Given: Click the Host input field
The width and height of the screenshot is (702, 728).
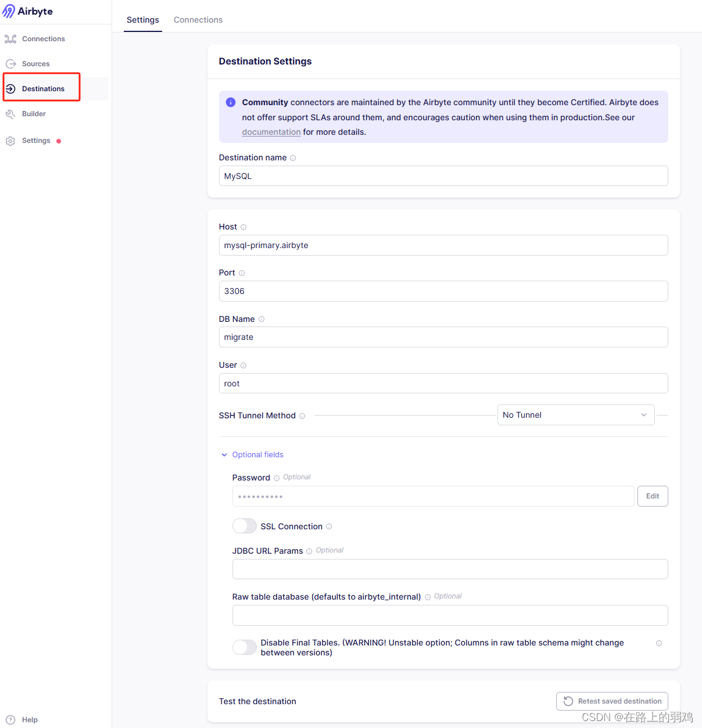Looking at the screenshot, I should click(x=443, y=245).
